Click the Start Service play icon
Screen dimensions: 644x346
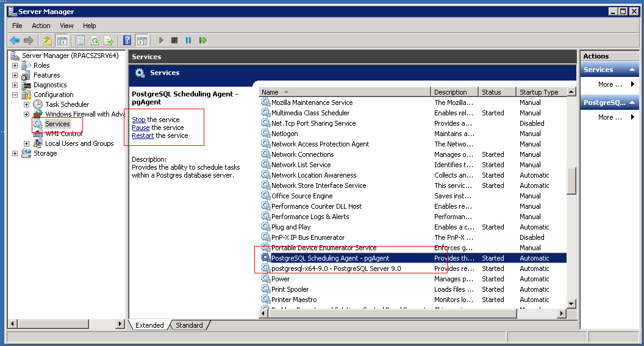coord(161,40)
